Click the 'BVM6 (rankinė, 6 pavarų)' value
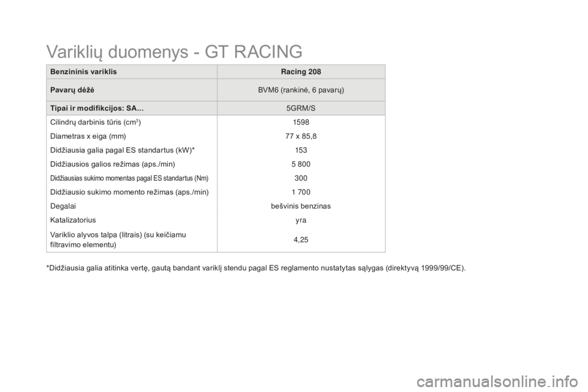 [301, 90]
